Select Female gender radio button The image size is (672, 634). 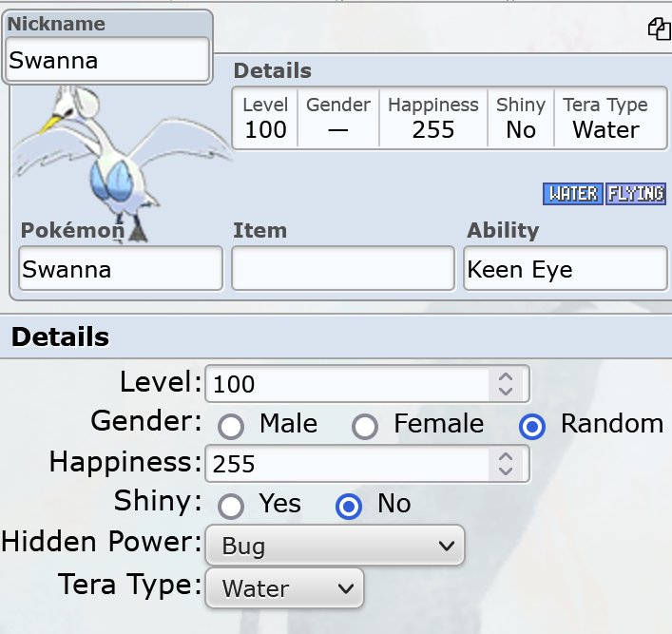pyautogui.click(x=365, y=427)
